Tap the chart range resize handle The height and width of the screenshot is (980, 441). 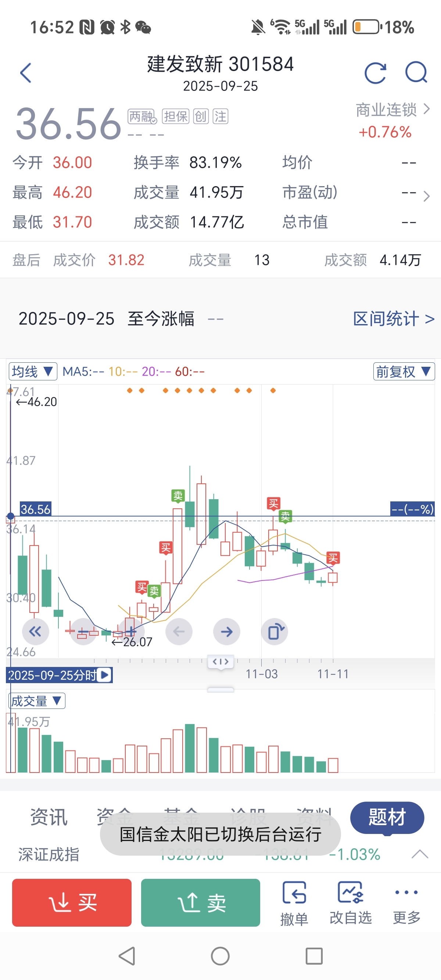pos(220,661)
